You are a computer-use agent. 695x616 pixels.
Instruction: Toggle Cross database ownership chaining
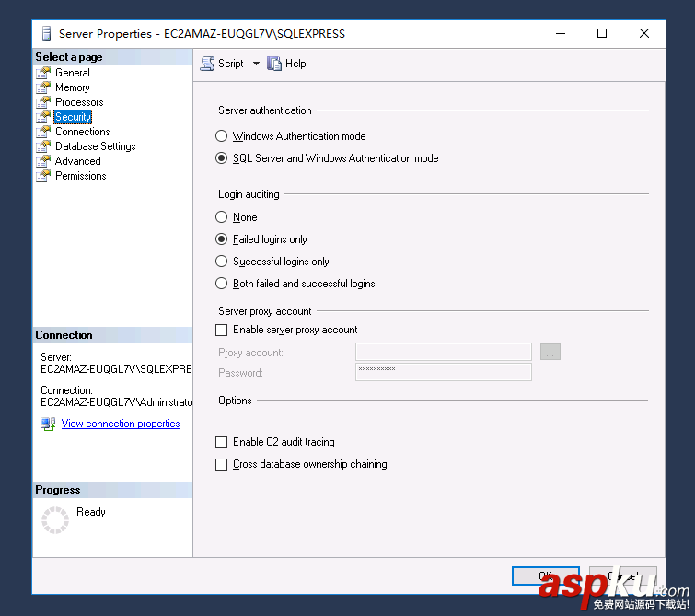coord(221,464)
